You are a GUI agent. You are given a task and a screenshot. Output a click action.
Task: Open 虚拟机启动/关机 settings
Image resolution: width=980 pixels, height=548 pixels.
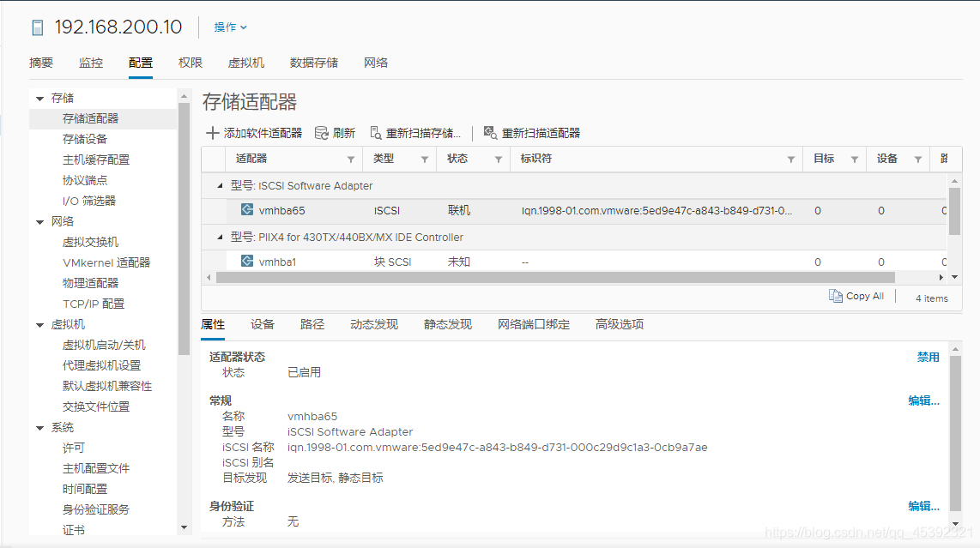(x=104, y=345)
